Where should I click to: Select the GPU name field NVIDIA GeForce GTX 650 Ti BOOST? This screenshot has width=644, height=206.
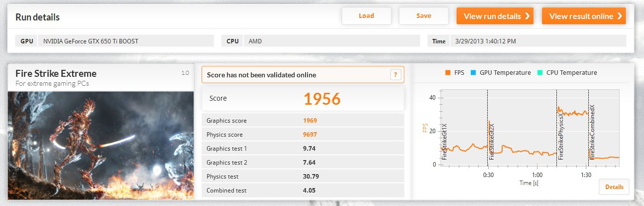tap(126, 41)
